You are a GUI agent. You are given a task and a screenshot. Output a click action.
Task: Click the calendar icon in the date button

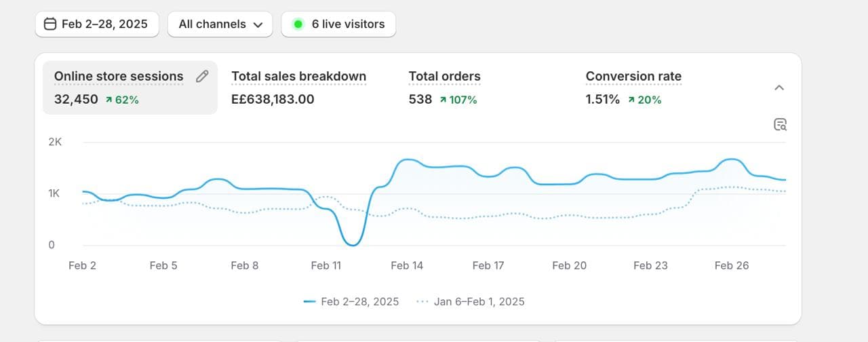[x=50, y=24]
